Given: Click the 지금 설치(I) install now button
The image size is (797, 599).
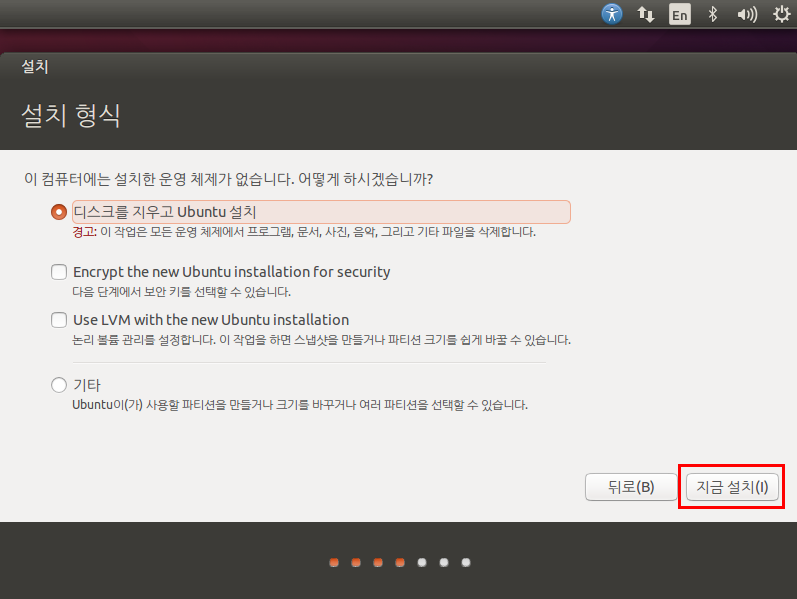Looking at the screenshot, I should tap(732, 487).
